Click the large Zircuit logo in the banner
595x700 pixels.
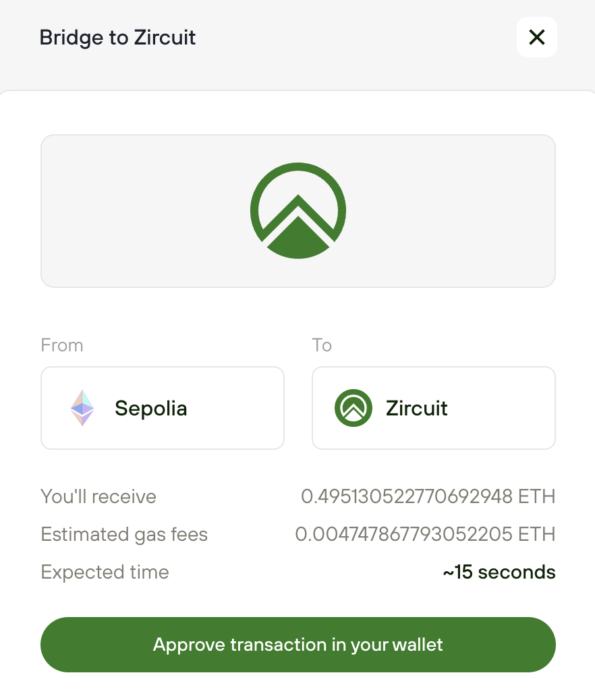coord(297,210)
